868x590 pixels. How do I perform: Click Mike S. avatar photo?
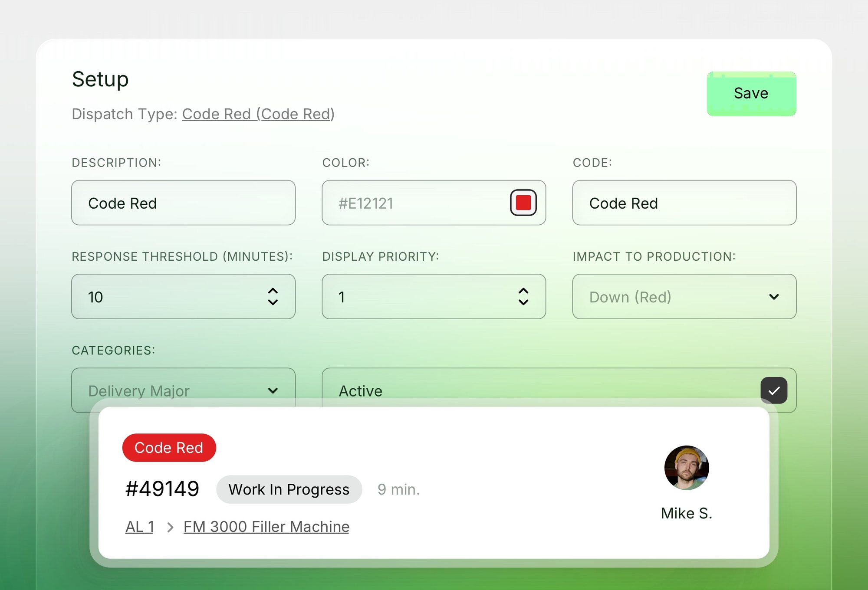(687, 468)
